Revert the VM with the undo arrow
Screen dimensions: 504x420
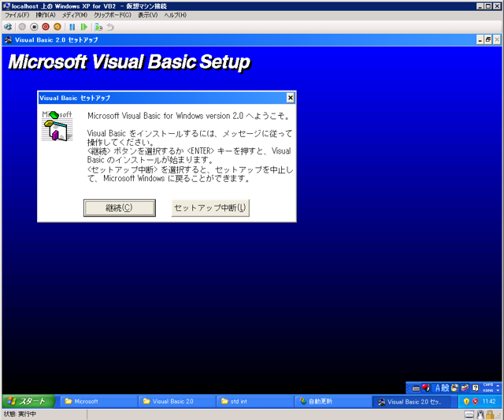point(110,27)
